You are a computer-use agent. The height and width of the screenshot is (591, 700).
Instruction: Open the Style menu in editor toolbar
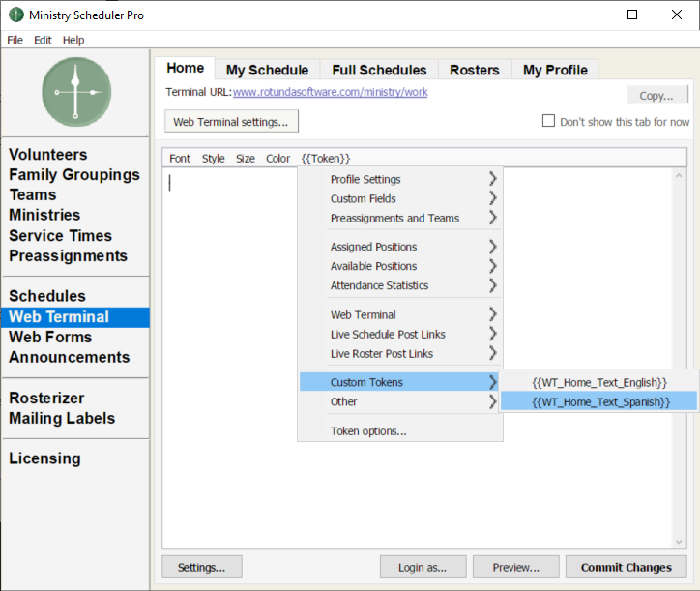point(213,159)
